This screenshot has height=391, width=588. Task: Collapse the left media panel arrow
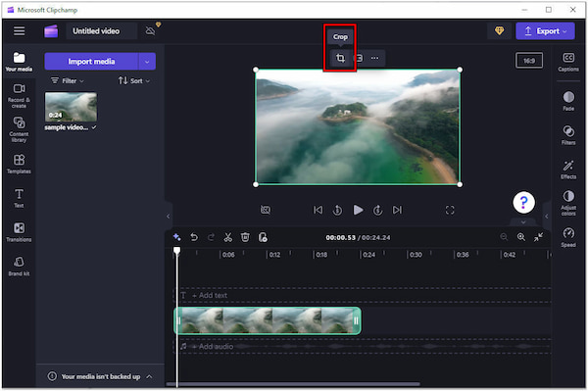click(x=169, y=216)
